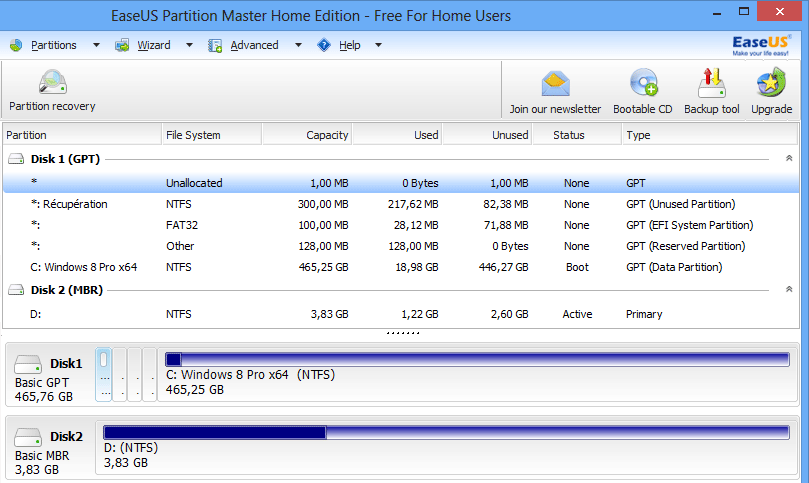
Task: Click the Disk 1 (GPT) group header text
Action: (x=66, y=159)
